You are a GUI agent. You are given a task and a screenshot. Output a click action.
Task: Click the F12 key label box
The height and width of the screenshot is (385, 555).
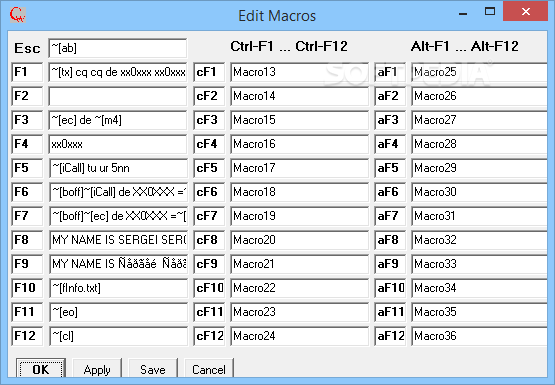(x=27, y=336)
